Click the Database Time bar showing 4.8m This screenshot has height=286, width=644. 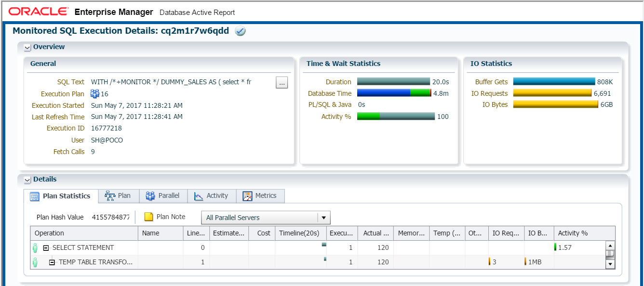(x=394, y=93)
